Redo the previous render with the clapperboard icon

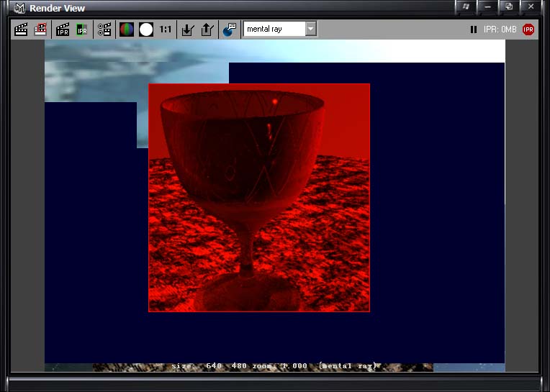pos(21,29)
